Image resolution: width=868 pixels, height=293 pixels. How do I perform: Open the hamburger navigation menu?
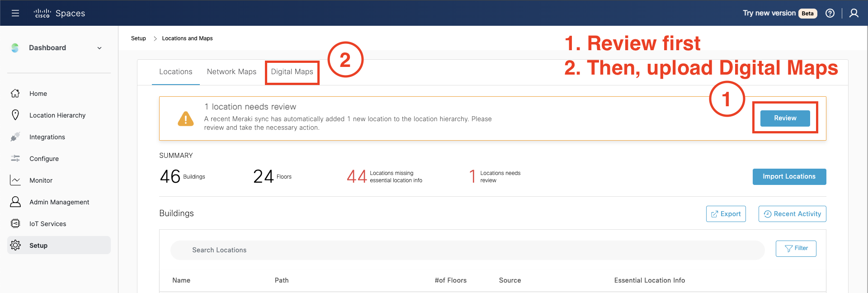click(15, 13)
